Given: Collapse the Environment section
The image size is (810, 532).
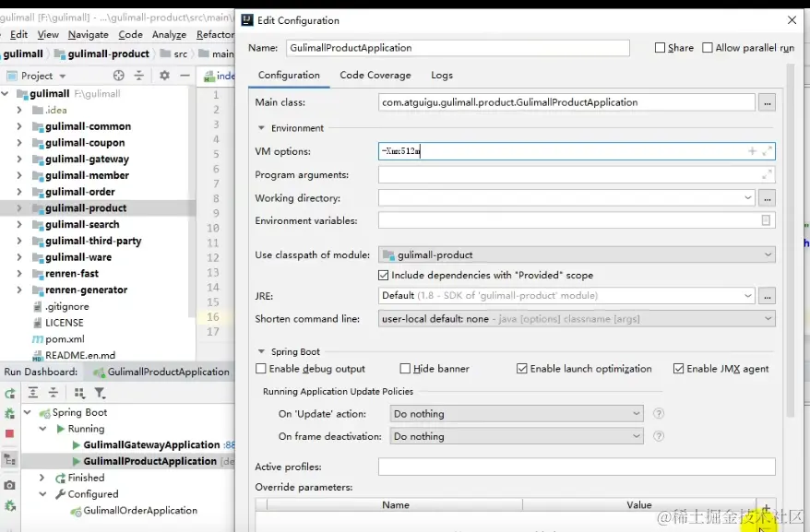Looking at the screenshot, I should coord(261,127).
